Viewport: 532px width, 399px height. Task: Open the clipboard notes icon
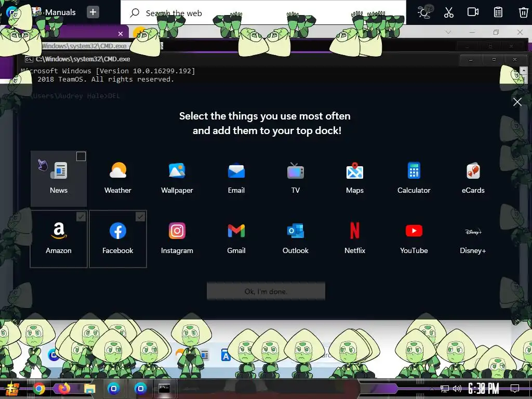point(498,12)
